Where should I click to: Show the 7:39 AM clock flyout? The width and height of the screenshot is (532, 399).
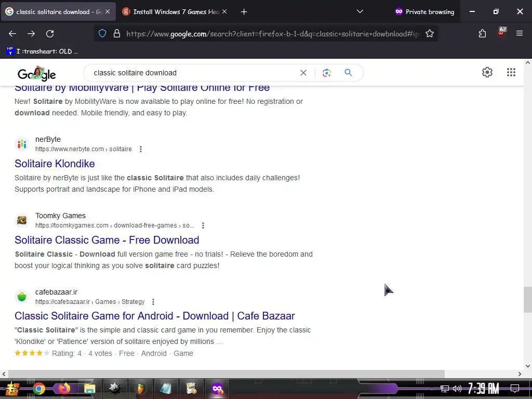484,388
